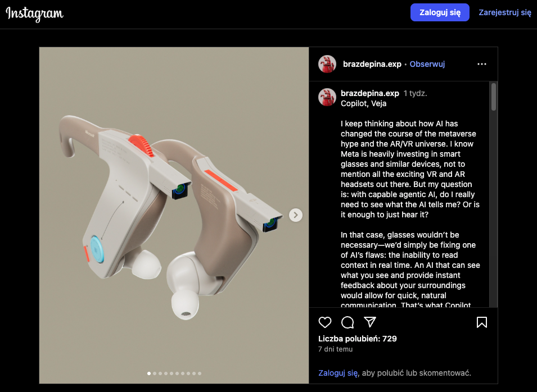Screen dimensions: 537x392
Task: Click the Zaloguj się link near comments
Action: coord(338,373)
